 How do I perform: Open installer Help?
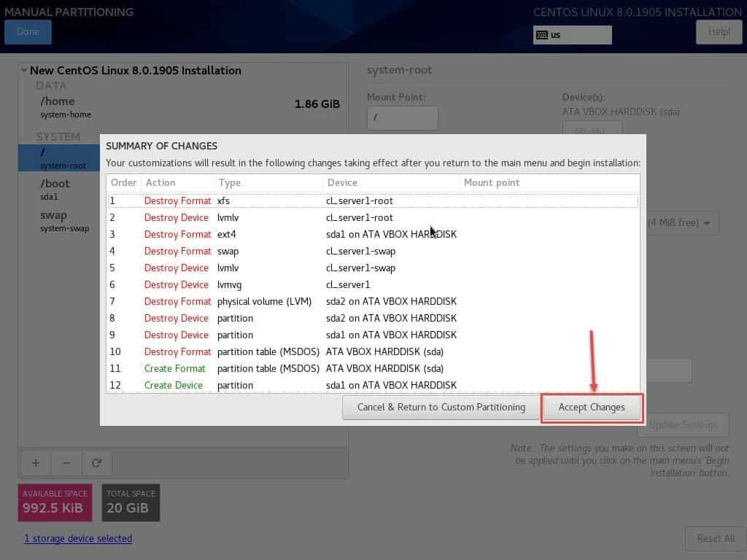(x=719, y=31)
